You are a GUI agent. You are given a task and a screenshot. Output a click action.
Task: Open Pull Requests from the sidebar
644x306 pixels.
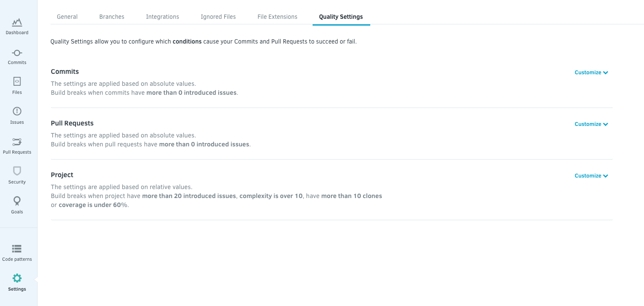tap(17, 142)
